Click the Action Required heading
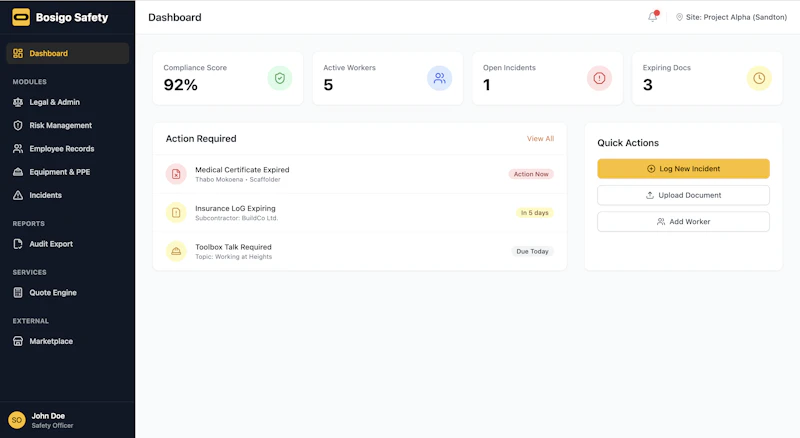This screenshot has width=800, height=438. coord(201,138)
